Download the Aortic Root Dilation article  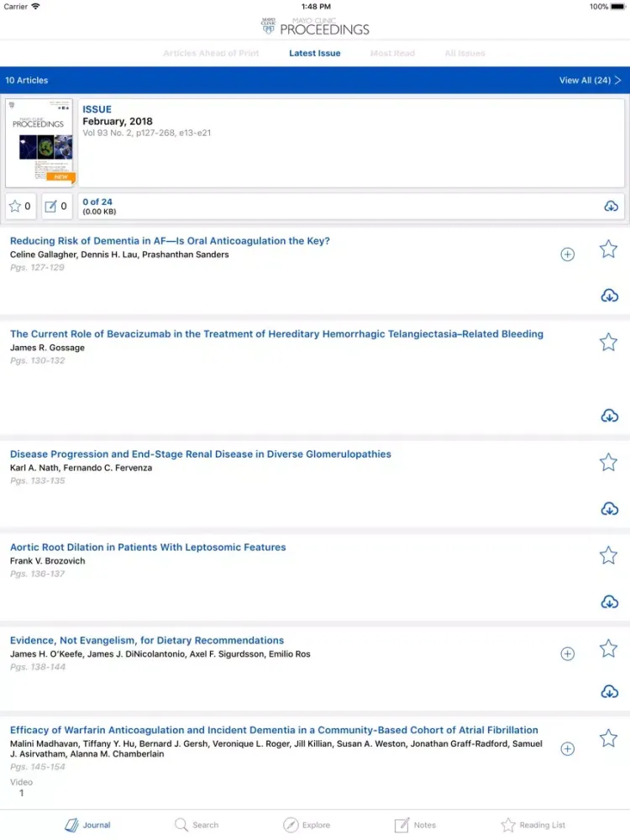click(x=609, y=601)
